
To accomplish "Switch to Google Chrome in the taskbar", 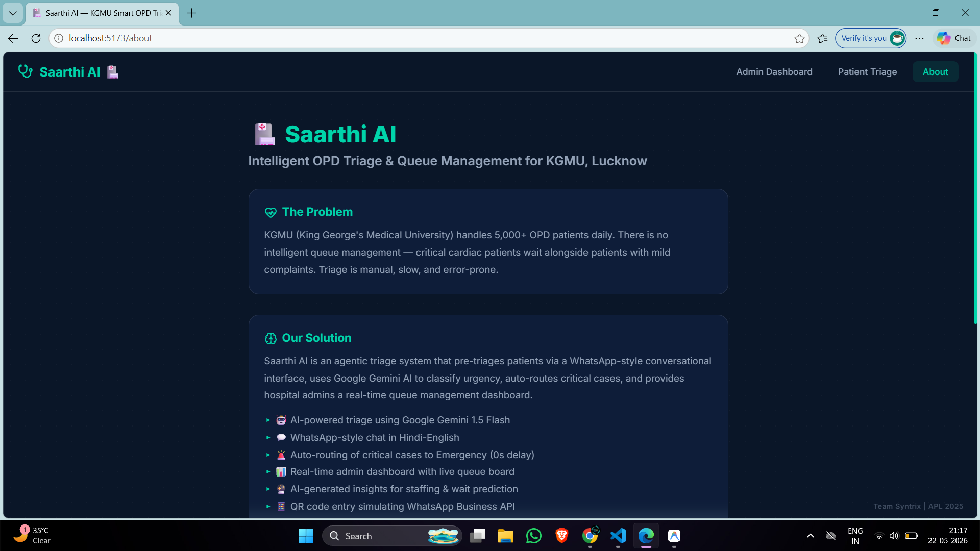I will (590, 536).
